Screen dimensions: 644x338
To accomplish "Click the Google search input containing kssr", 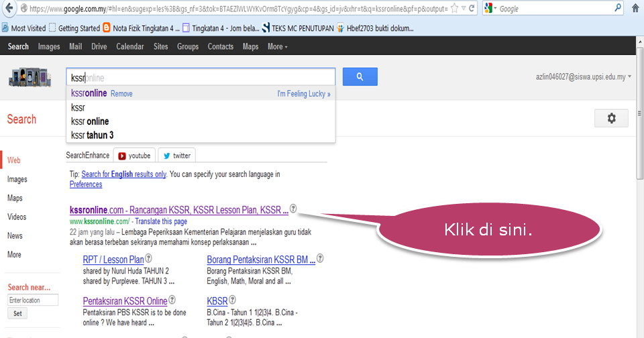I will (201, 77).
